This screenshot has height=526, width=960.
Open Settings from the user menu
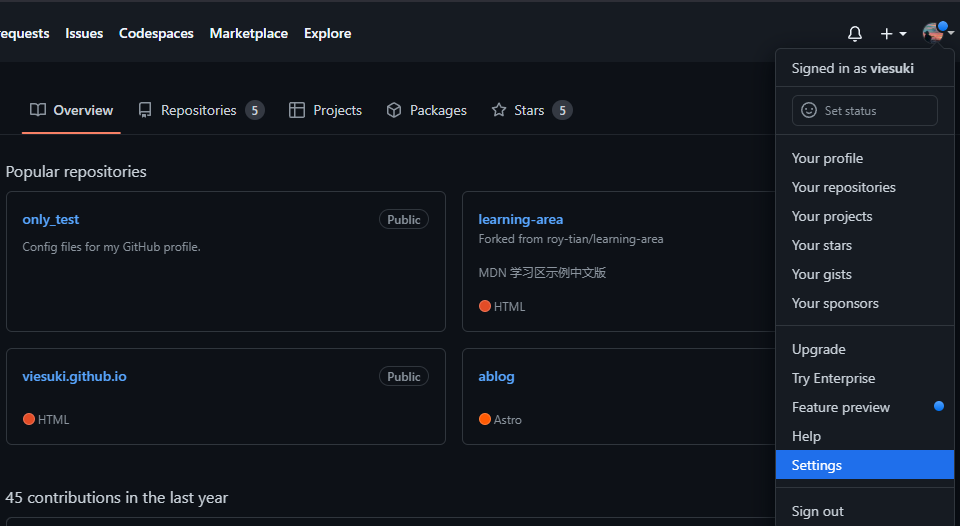coord(864,465)
